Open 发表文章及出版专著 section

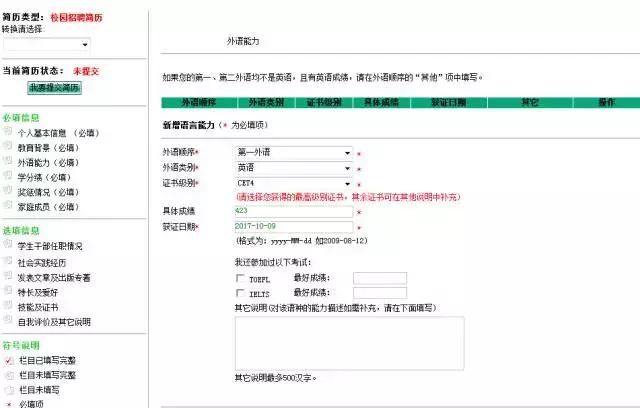[54, 278]
